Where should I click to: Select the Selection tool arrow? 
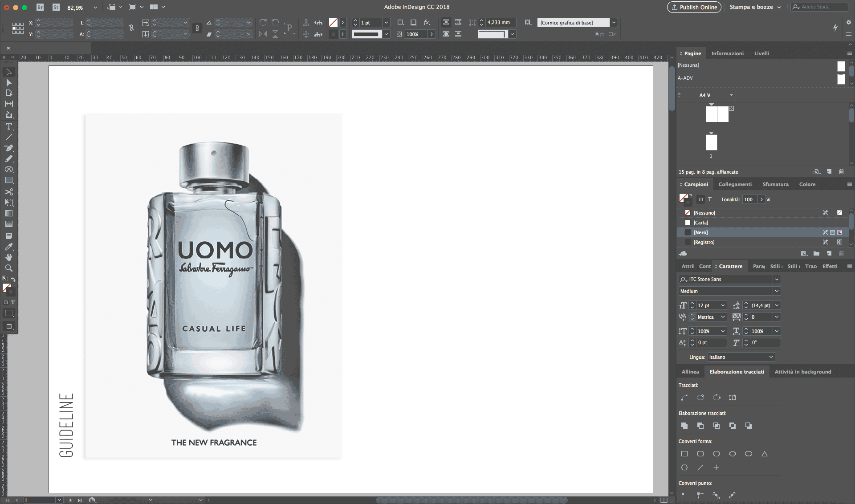(x=9, y=72)
